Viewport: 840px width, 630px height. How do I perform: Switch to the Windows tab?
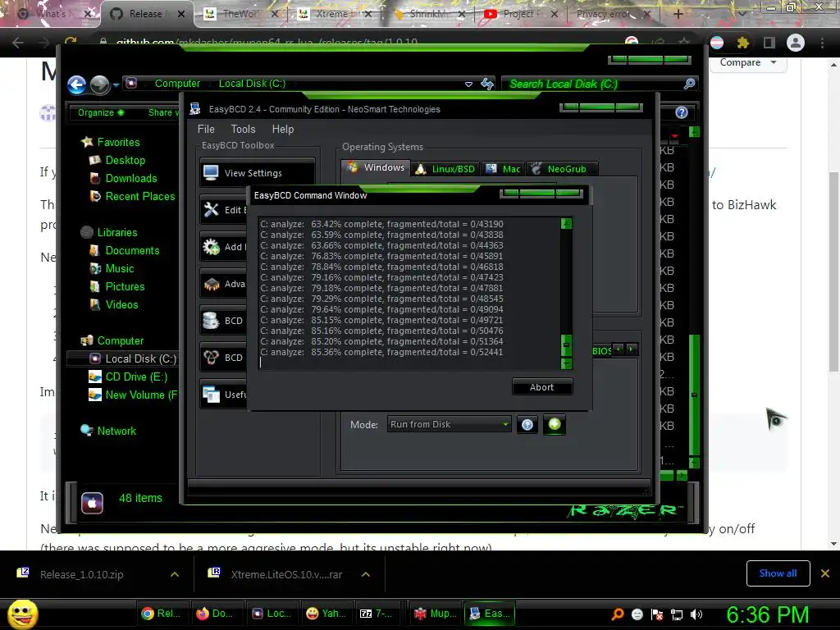pyautogui.click(x=376, y=167)
